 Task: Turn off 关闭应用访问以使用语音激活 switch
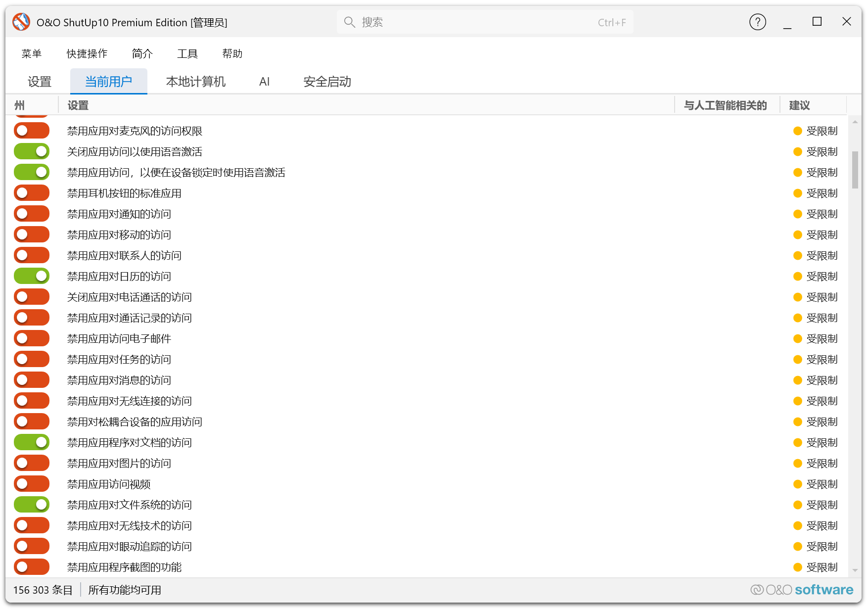click(x=32, y=152)
